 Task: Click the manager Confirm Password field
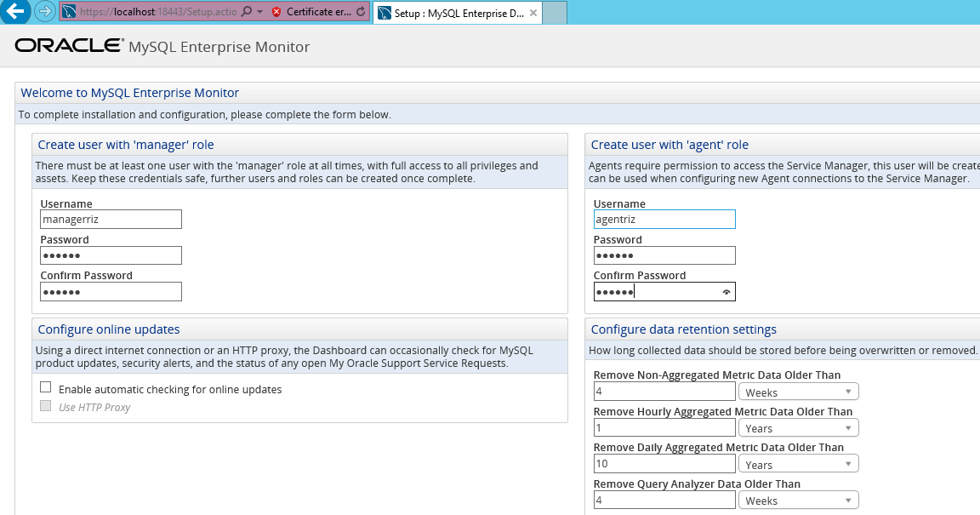[111, 292]
